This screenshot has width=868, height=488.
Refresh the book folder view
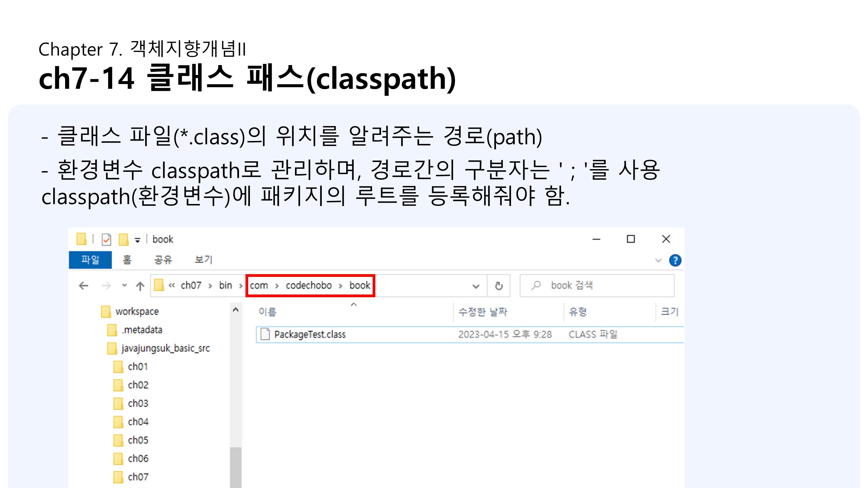[x=499, y=286]
